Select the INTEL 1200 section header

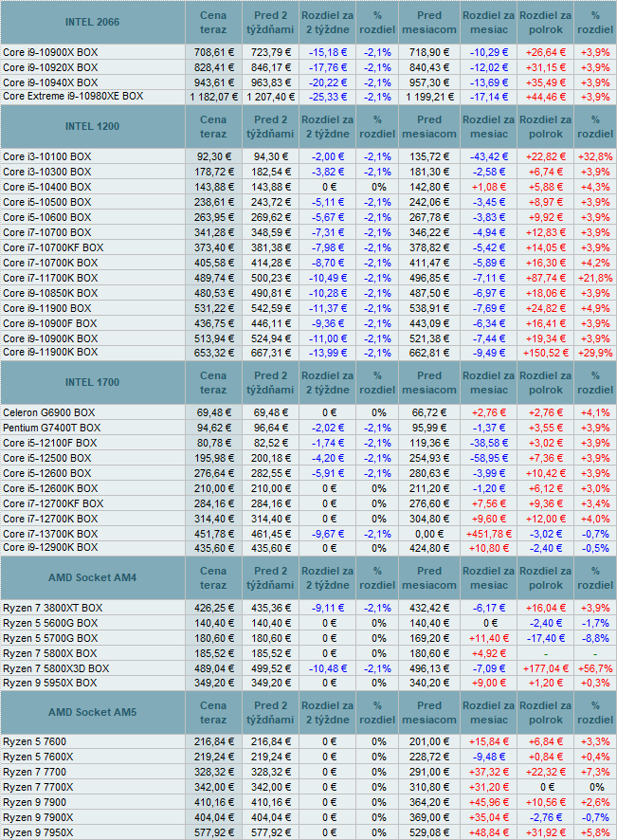click(92, 126)
